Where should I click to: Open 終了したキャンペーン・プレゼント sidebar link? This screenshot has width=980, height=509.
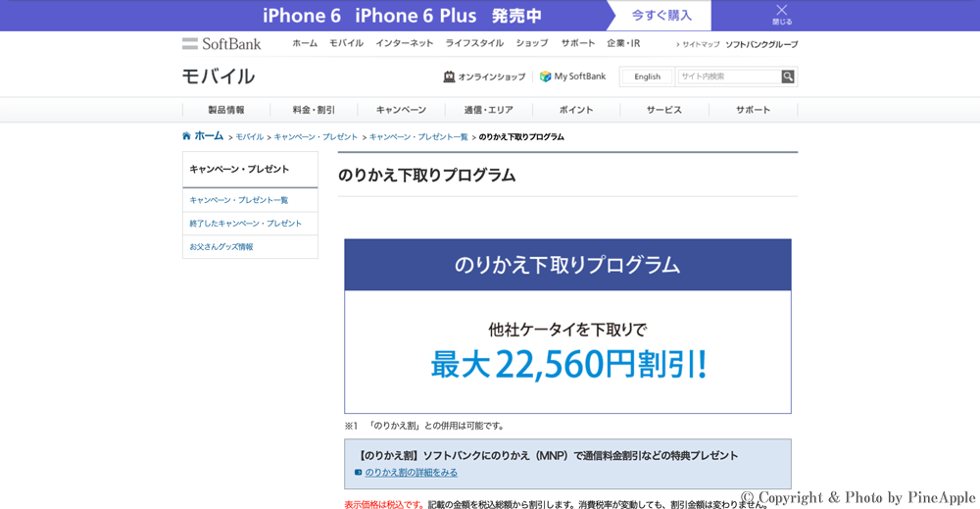(x=246, y=224)
